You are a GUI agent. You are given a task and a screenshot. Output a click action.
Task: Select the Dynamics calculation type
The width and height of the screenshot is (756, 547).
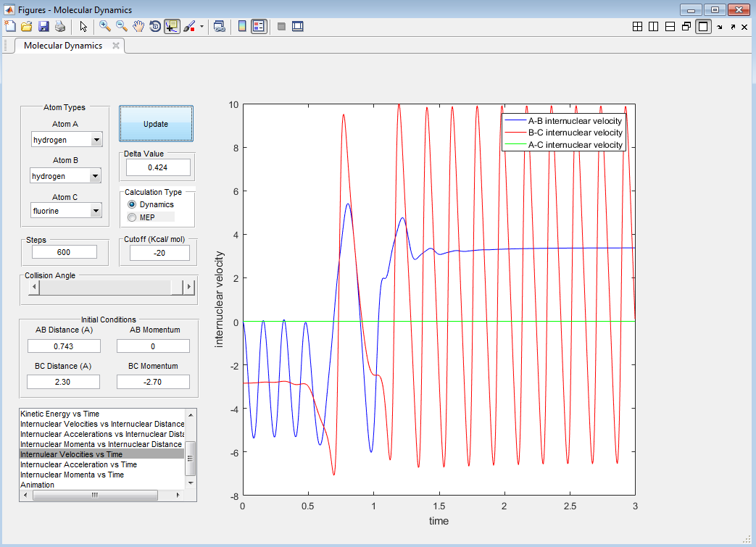[x=132, y=205]
